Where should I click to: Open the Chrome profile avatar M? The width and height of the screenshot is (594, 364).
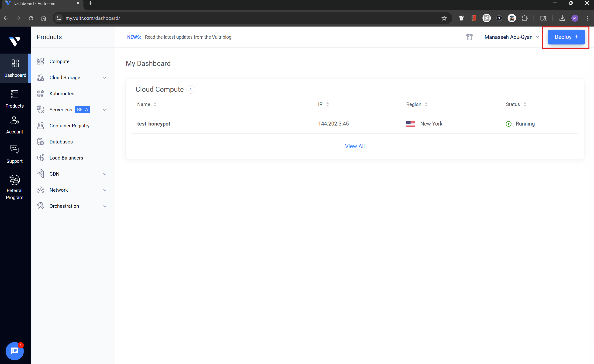click(574, 18)
